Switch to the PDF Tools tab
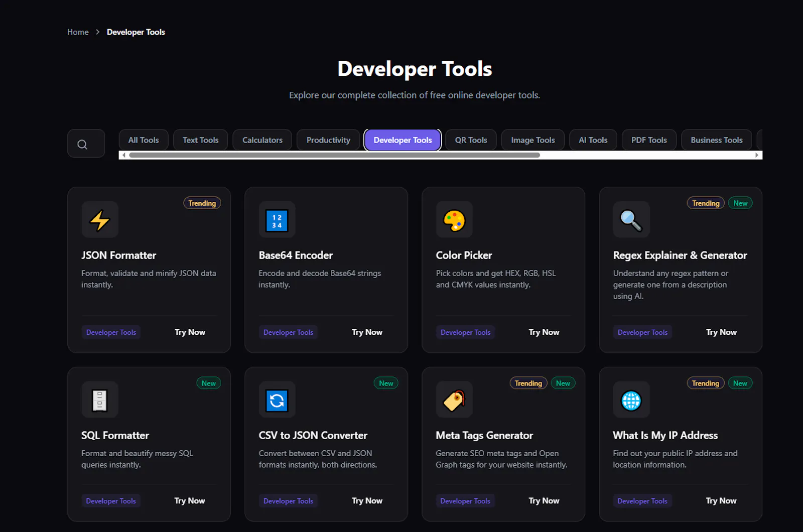803x532 pixels. [649, 140]
